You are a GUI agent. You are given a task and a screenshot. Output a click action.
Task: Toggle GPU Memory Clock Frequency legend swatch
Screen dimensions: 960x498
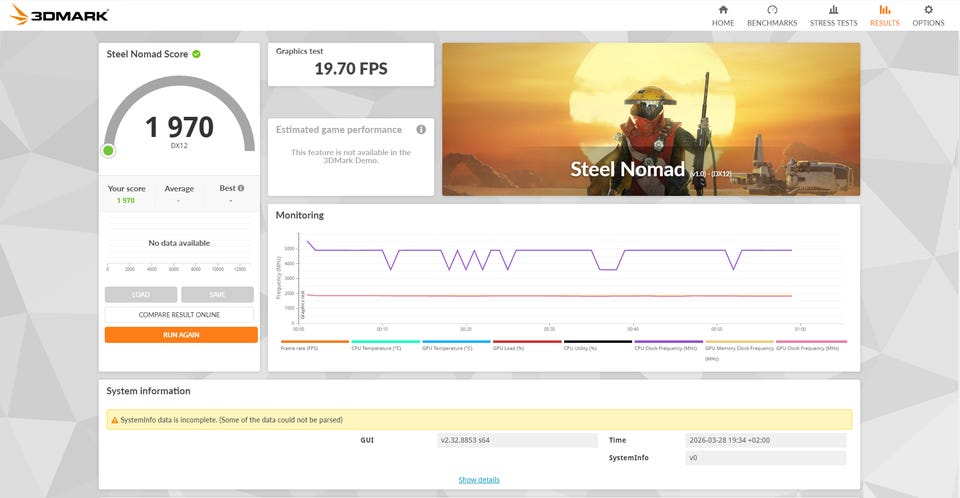point(740,342)
